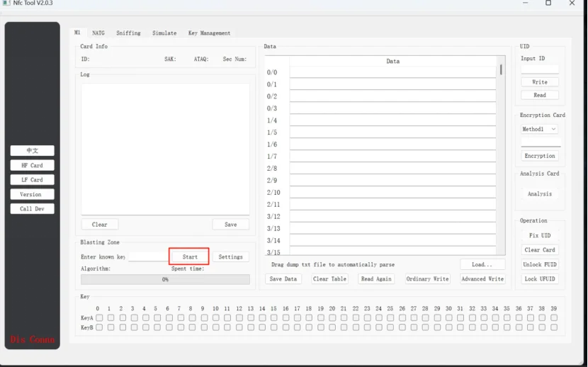Switch to the Sniffing tab
588x367 pixels.
(x=128, y=33)
